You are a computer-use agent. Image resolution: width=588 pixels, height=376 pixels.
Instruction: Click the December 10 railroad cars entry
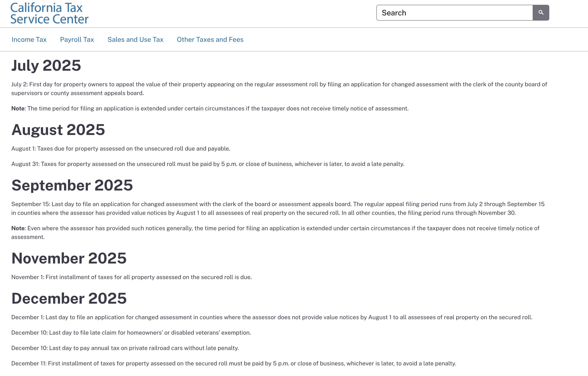[x=125, y=348]
